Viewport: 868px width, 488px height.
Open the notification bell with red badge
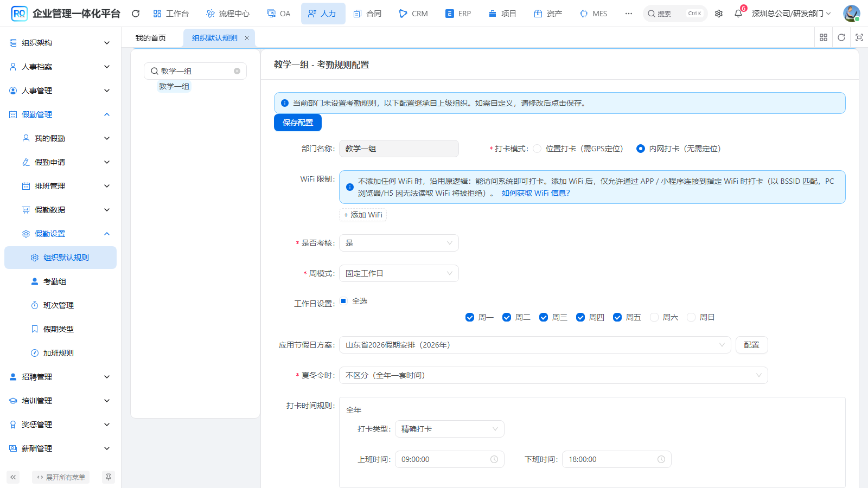pyautogui.click(x=738, y=14)
